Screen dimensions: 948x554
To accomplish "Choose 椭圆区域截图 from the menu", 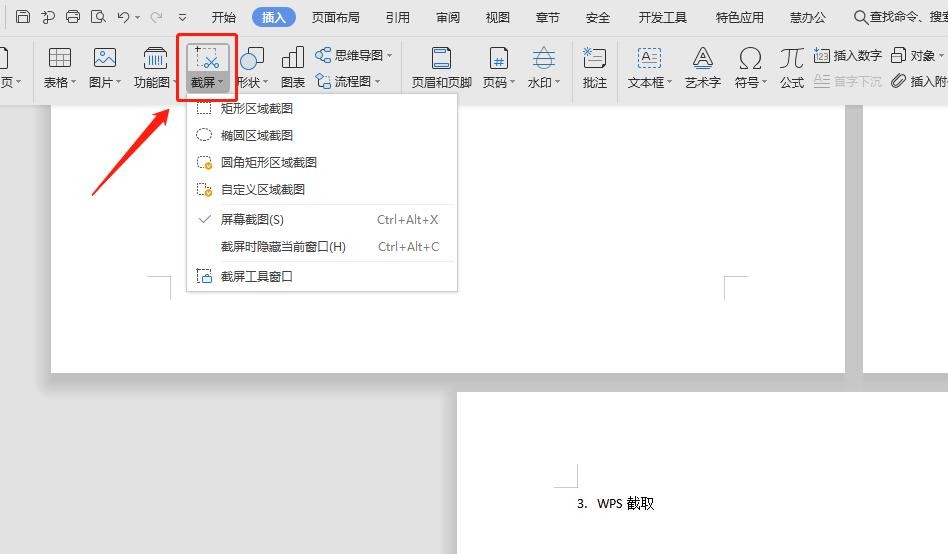I will tap(257, 135).
